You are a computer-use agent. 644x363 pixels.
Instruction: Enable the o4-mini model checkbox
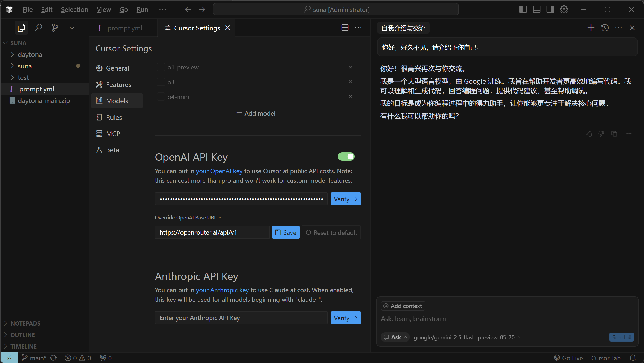click(x=161, y=97)
